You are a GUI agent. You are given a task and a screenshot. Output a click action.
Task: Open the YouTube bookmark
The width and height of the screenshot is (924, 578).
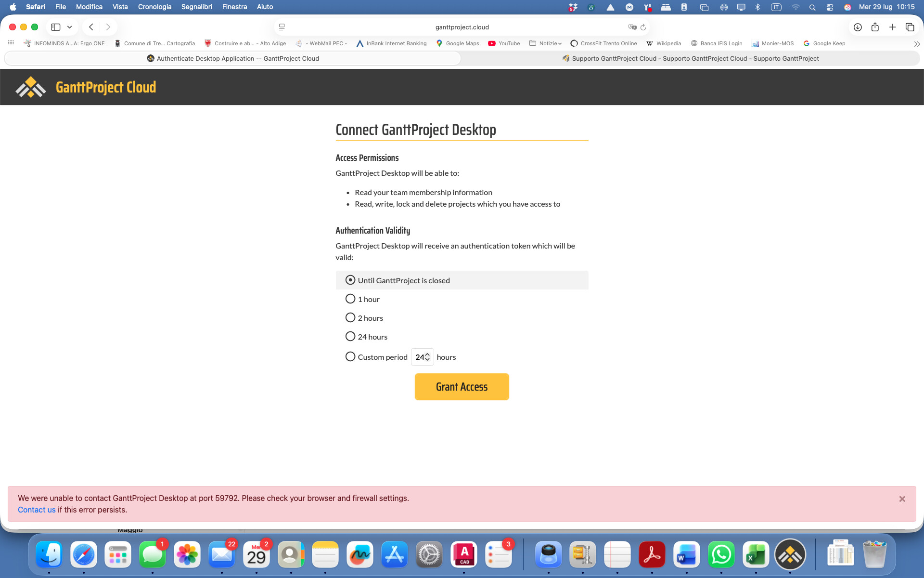point(504,43)
